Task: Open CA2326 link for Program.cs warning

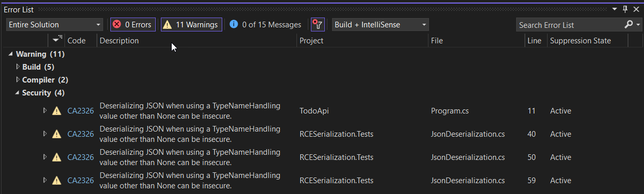Action: (80, 111)
